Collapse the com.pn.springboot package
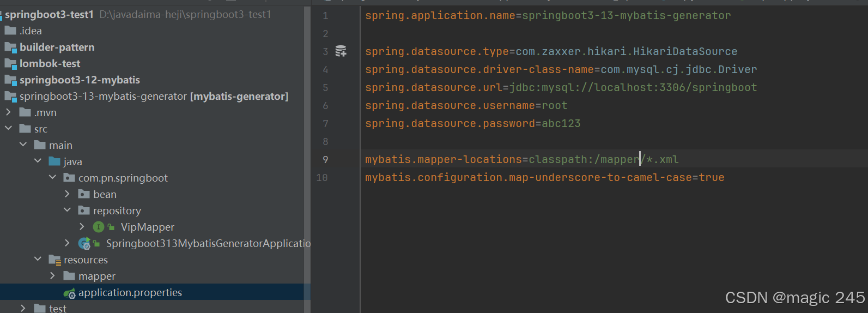 point(52,178)
